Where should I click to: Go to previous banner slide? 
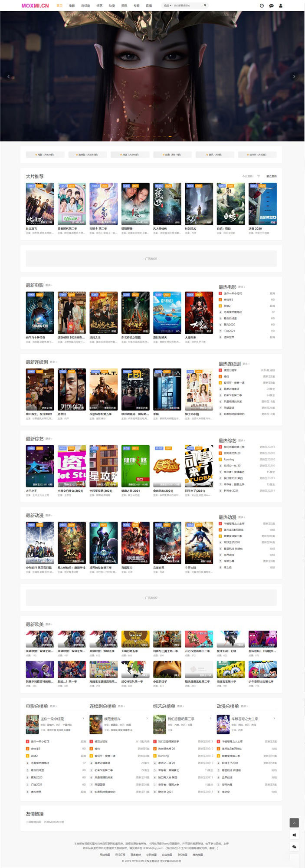click(x=8, y=76)
